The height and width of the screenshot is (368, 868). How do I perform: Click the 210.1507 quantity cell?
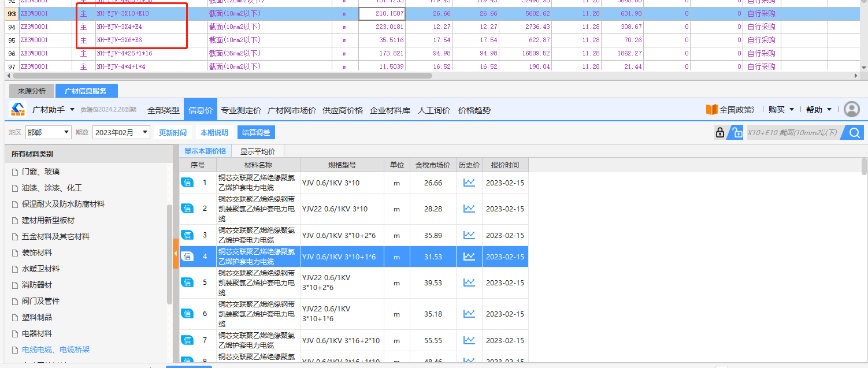pyautogui.click(x=382, y=13)
